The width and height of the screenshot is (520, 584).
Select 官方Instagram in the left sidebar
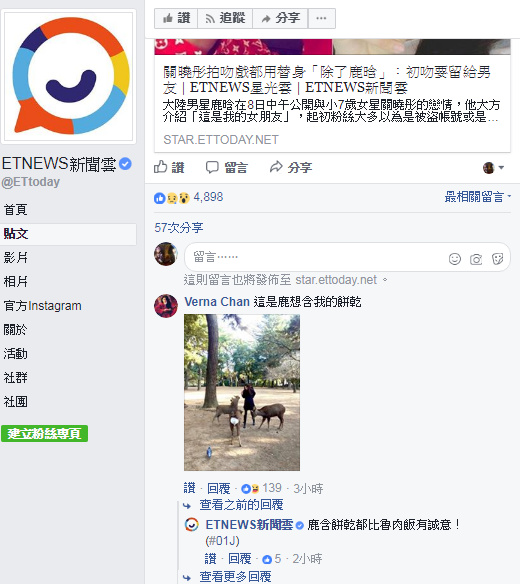point(42,306)
